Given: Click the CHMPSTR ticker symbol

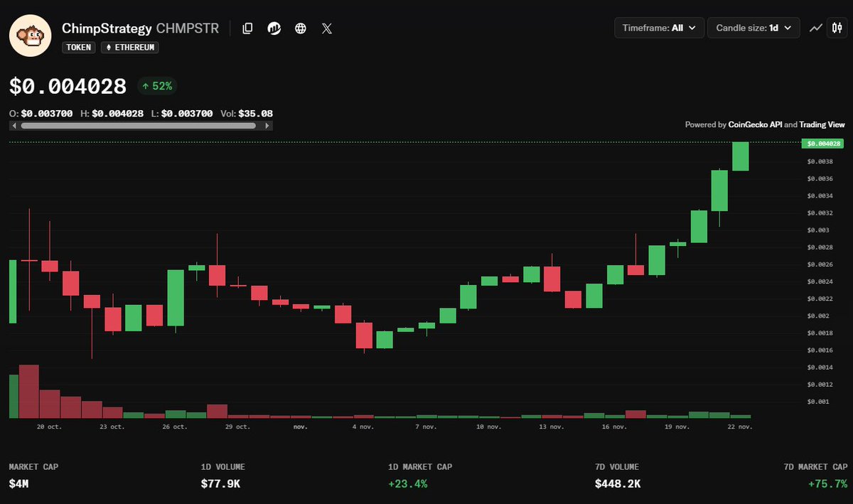Looking at the screenshot, I should click(x=188, y=28).
